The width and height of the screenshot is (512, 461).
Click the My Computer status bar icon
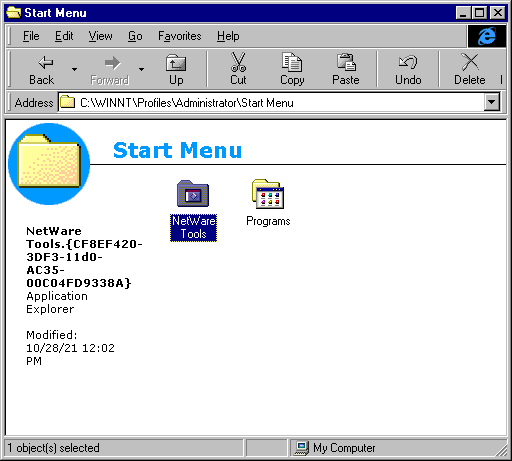(x=302, y=448)
